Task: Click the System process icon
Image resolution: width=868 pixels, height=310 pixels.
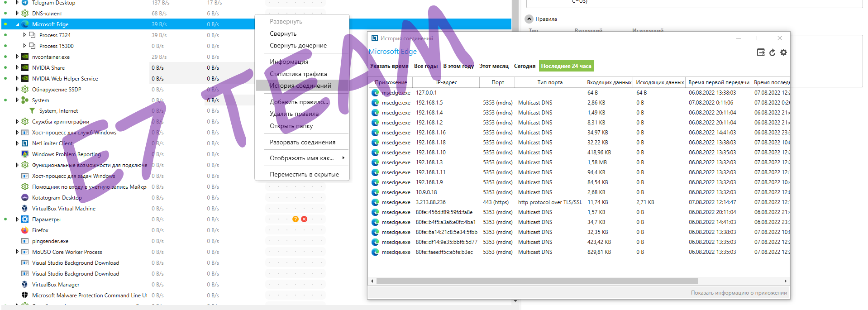Action: click(25, 100)
